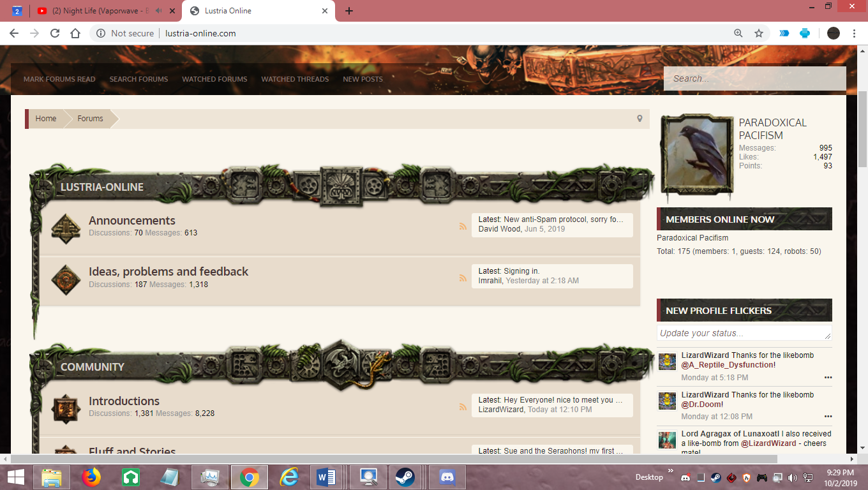This screenshot has height=490, width=868.
Task: Open Discord from the taskbar
Action: [447, 477]
